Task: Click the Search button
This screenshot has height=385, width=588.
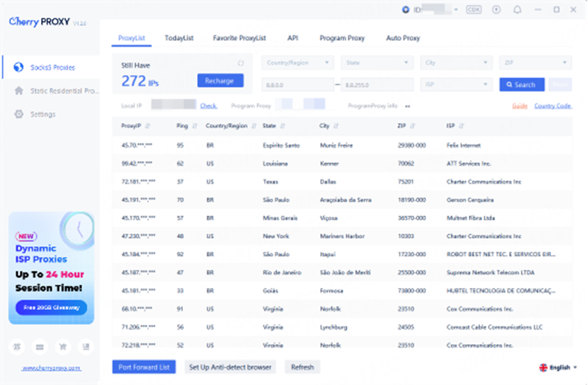Action: pyautogui.click(x=522, y=84)
